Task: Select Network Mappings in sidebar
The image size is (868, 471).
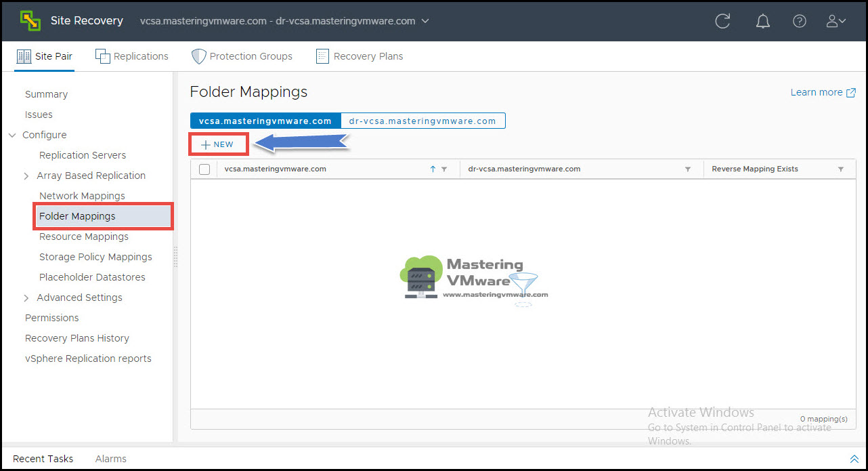Action: pos(82,197)
